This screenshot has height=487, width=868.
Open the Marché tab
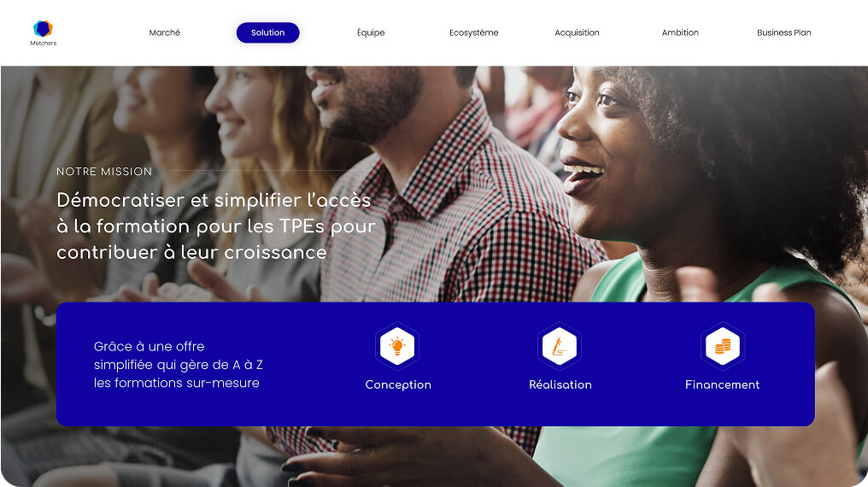pos(164,32)
